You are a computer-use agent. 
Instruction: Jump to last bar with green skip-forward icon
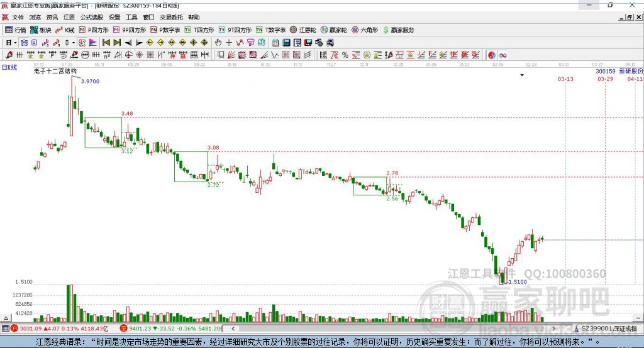click(117, 43)
